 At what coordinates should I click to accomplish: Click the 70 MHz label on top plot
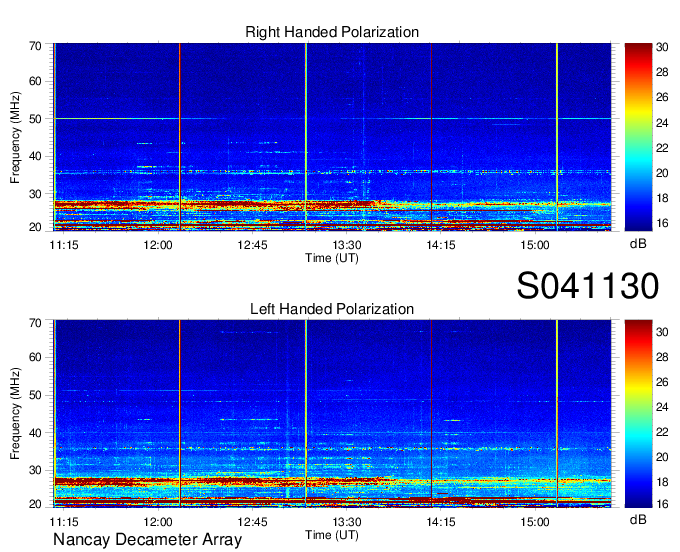point(35,46)
